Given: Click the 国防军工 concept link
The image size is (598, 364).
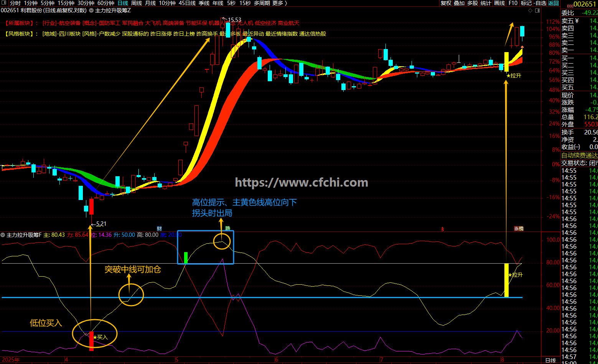Looking at the screenshot, I should [110, 23].
